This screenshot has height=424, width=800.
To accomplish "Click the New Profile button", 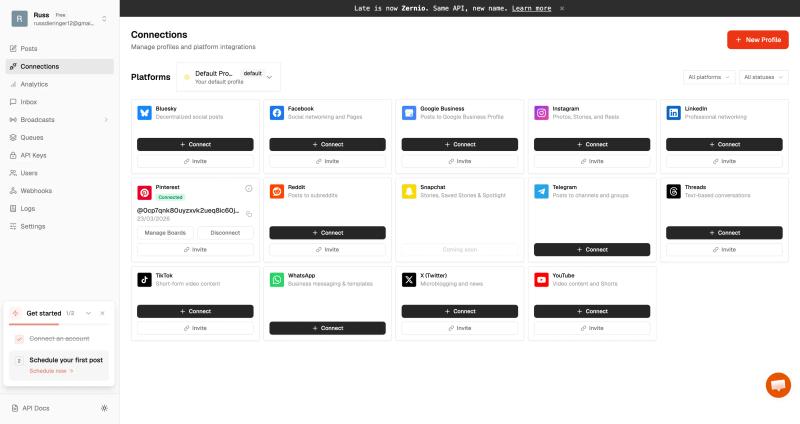I will click(758, 40).
